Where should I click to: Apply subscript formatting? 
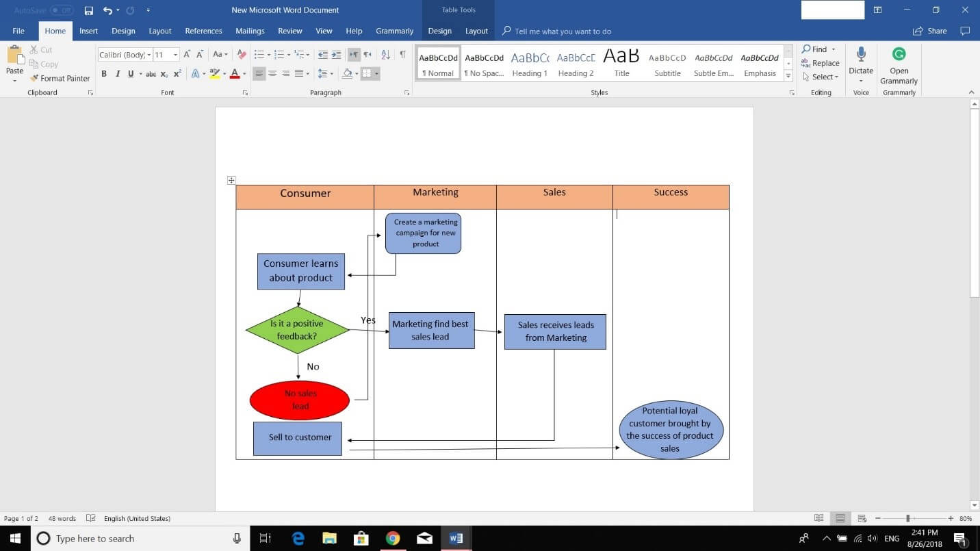pos(164,74)
